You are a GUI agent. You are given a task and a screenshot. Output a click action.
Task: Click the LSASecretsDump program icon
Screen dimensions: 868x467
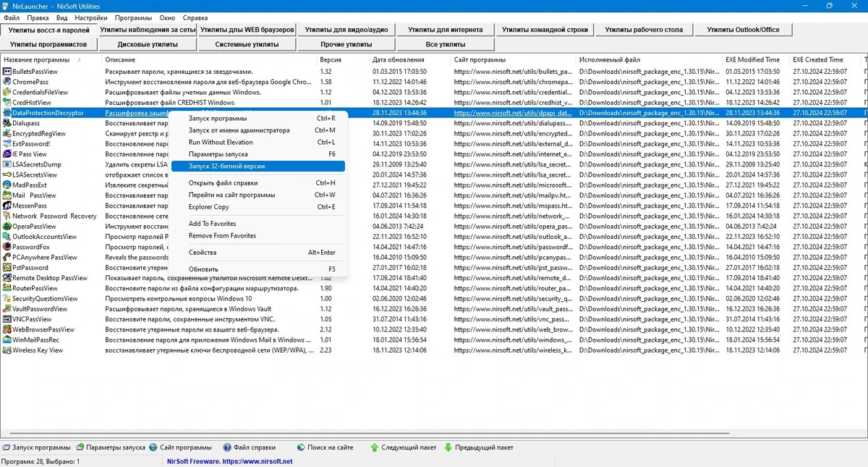(x=7, y=164)
